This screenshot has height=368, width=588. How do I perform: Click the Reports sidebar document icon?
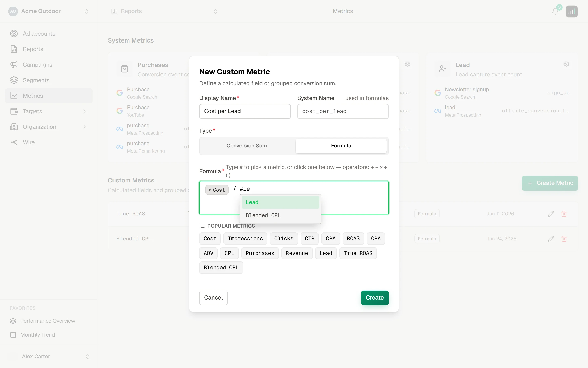pyautogui.click(x=14, y=49)
